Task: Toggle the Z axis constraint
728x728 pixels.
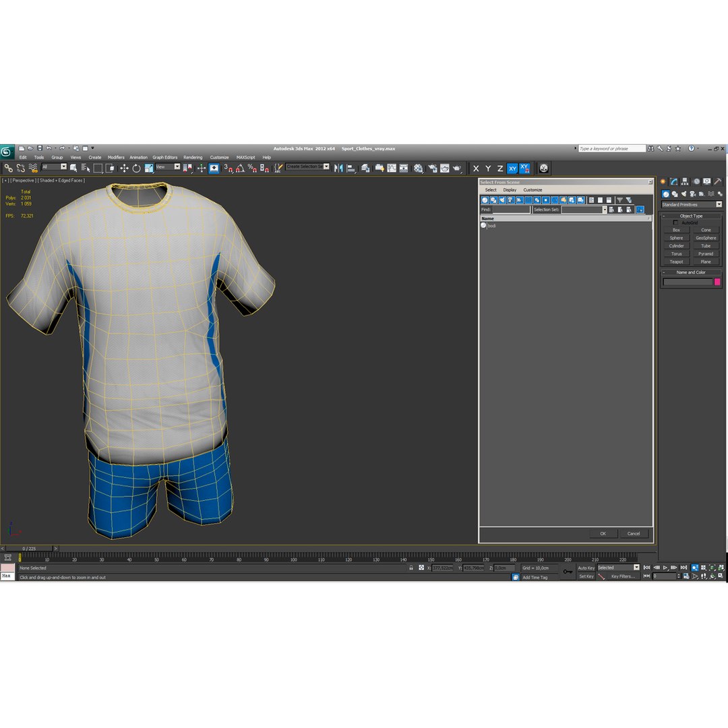Action: pos(500,169)
